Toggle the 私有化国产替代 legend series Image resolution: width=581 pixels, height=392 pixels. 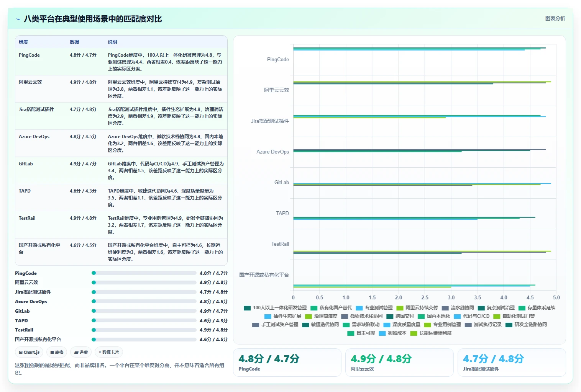click(331, 308)
